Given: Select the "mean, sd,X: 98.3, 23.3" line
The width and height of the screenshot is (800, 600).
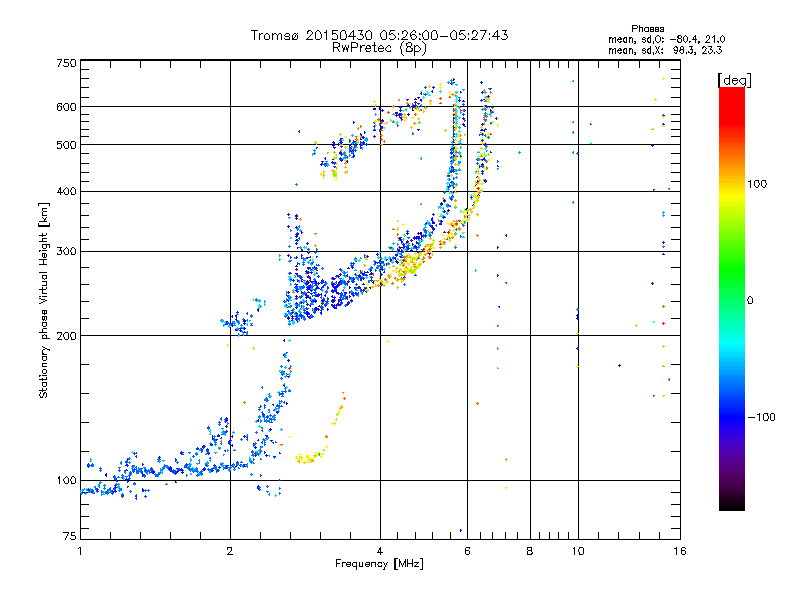Looking at the screenshot, I should (665, 50).
